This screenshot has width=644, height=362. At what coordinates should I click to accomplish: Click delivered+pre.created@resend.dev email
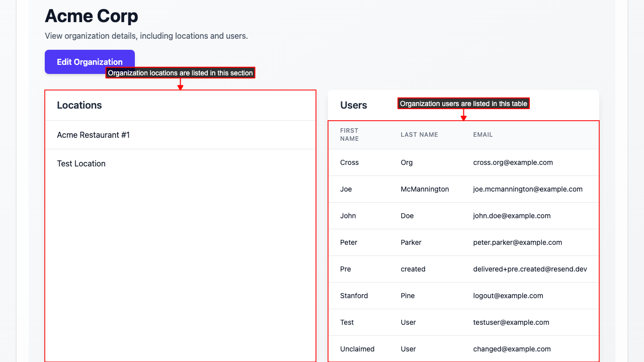point(530,269)
